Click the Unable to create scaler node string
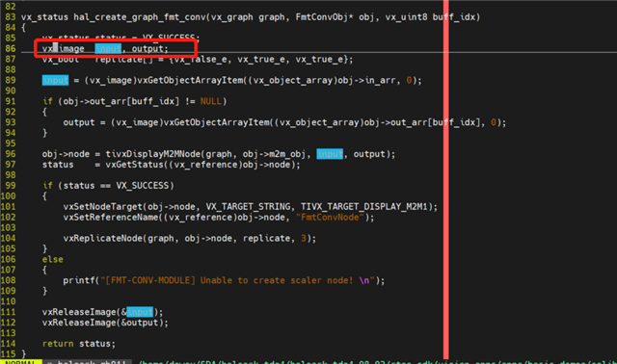The height and width of the screenshot is (364, 617). point(277,280)
